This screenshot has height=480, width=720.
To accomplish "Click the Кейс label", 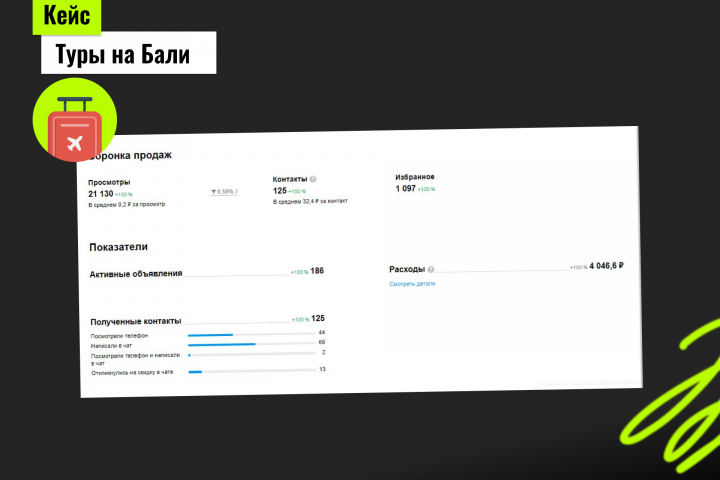I will pos(67,17).
